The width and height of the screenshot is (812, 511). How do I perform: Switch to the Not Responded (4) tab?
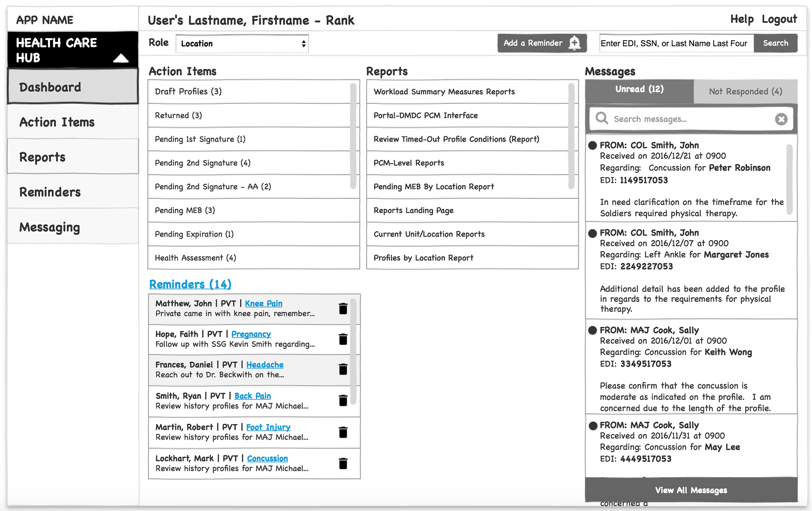point(746,91)
